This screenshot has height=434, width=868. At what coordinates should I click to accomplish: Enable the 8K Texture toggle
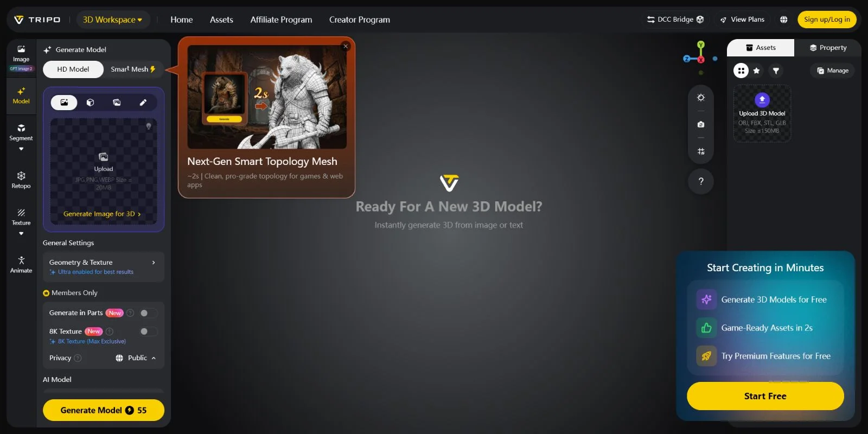click(x=148, y=331)
